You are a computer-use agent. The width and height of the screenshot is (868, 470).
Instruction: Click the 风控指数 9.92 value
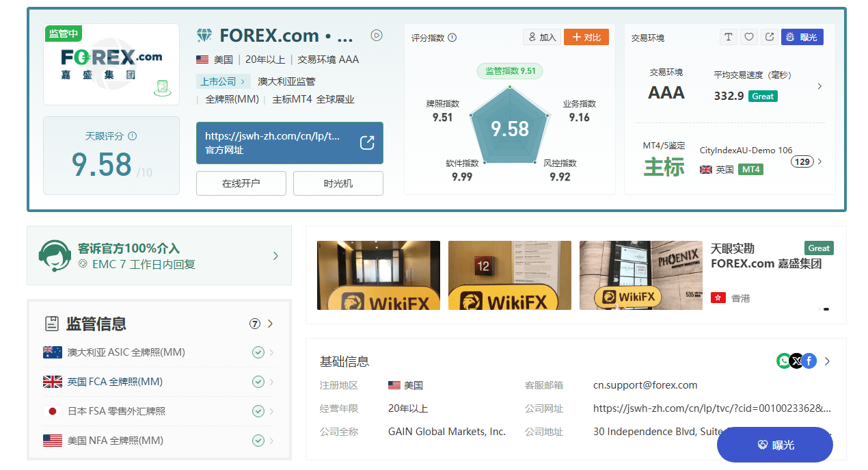click(560, 177)
